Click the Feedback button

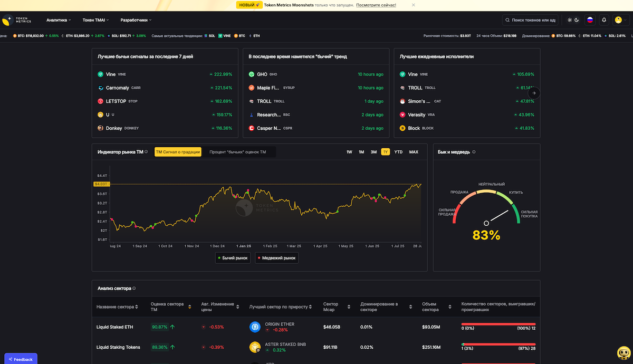coord(21,359)
